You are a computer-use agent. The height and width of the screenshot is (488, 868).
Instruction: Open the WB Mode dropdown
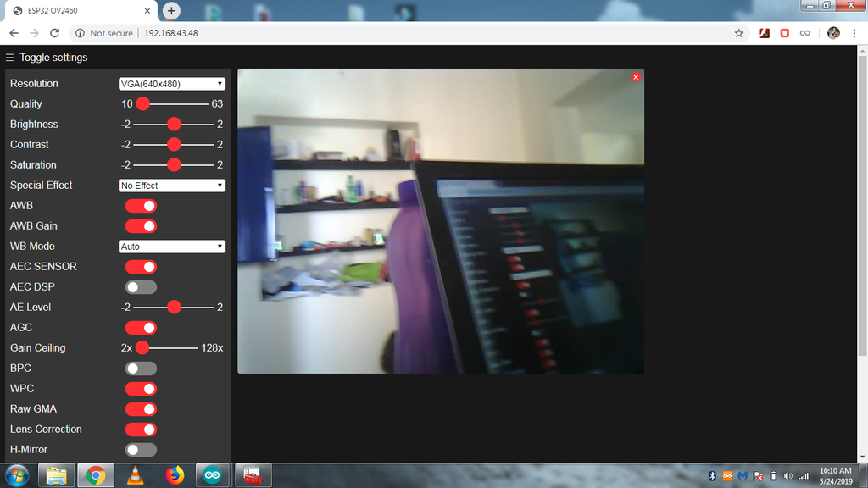coord(171,246)
